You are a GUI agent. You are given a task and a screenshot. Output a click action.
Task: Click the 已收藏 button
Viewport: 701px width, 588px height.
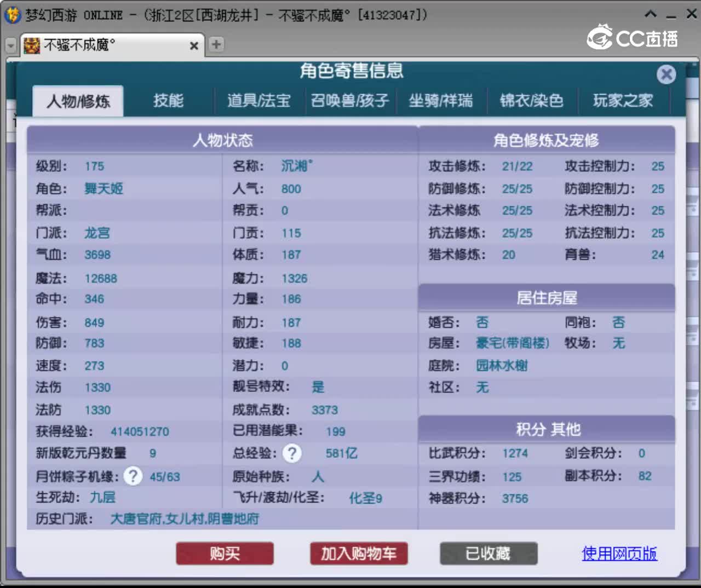tap(489, 554)
